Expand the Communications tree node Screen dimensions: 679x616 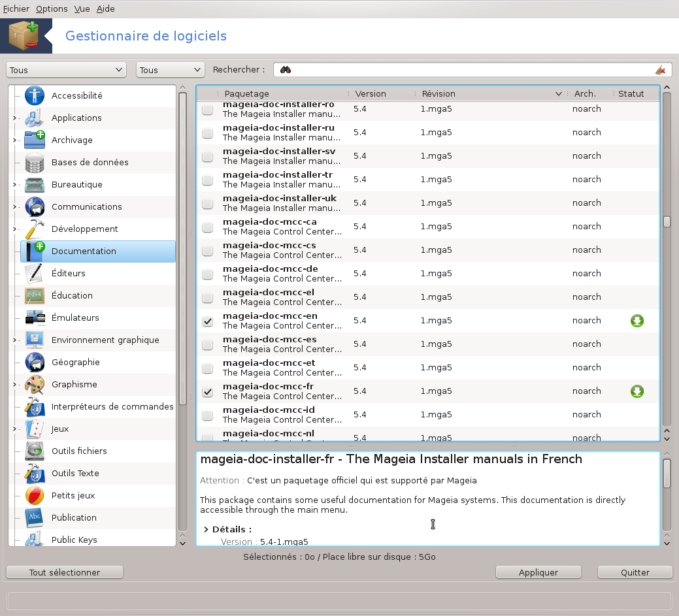click(14, 206)
